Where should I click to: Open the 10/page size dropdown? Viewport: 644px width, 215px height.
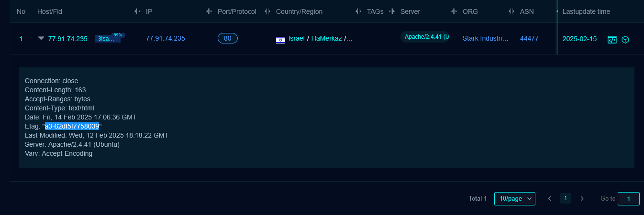tap(514, 199)
